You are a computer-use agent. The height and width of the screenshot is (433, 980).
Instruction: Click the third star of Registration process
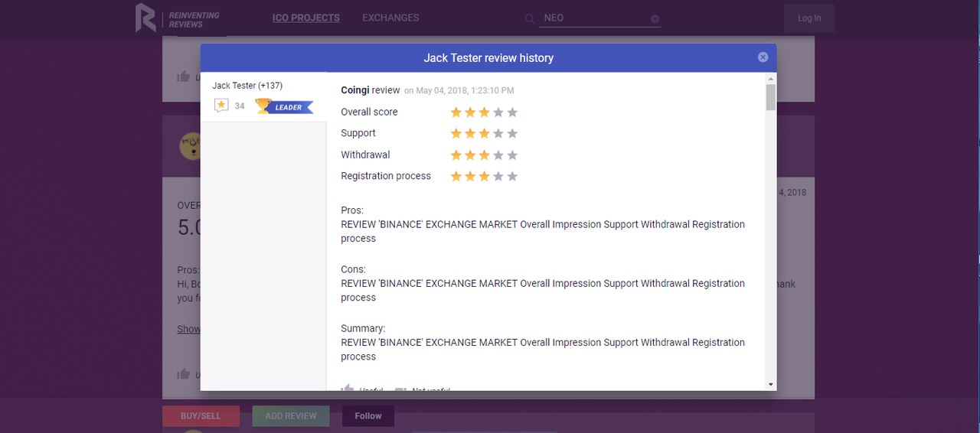(x=484, y=177)
